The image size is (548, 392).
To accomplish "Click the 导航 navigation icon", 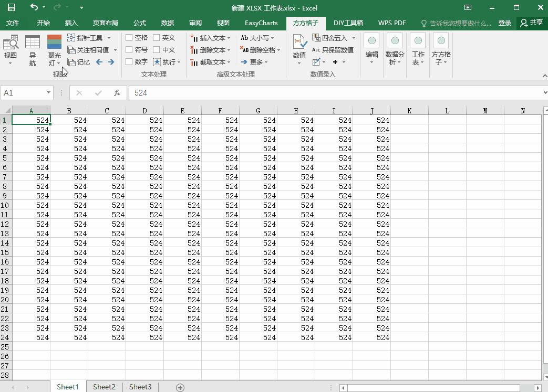I will pos(33,43).
